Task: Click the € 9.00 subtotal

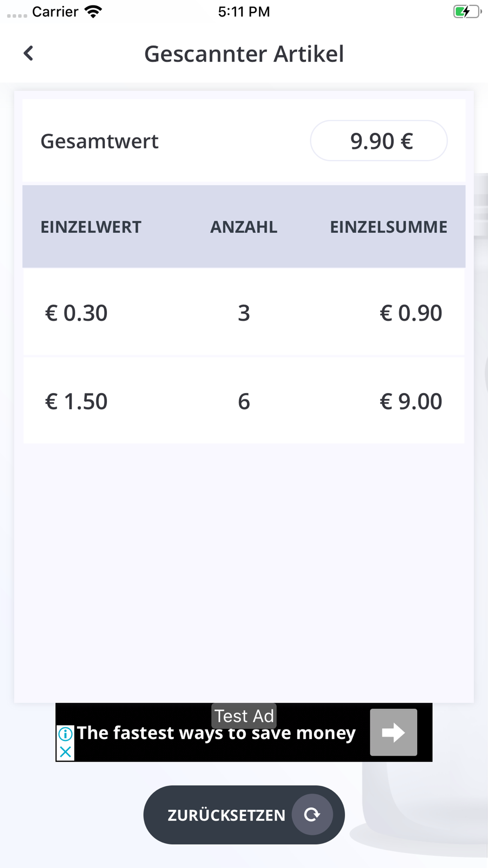Action: [411, 401]
